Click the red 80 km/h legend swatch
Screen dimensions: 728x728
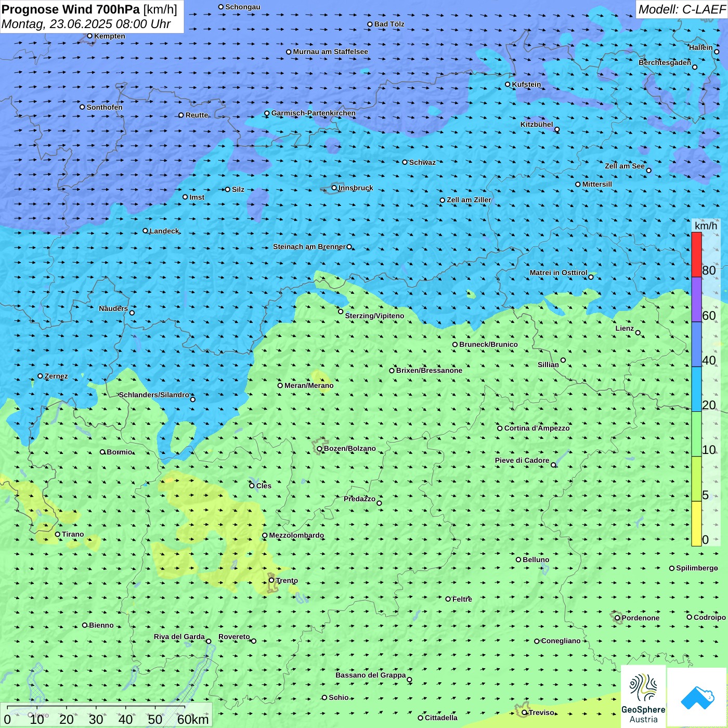(x=696, y=255)
